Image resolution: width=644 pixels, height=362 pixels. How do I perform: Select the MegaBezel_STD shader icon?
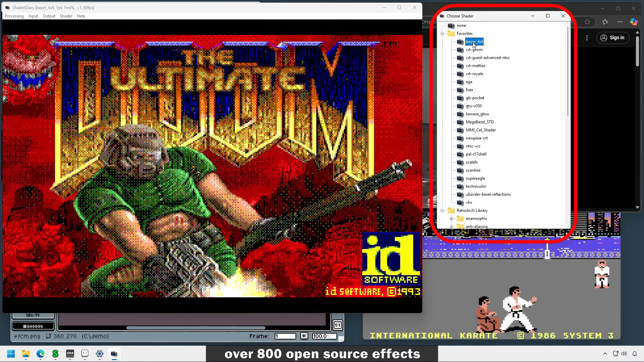[x=460, y=122]
